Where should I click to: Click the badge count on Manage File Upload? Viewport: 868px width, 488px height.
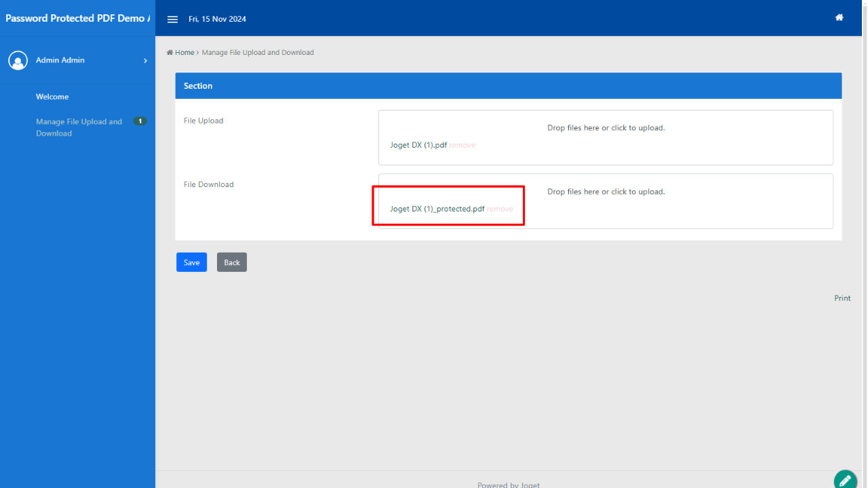(140, 121)
